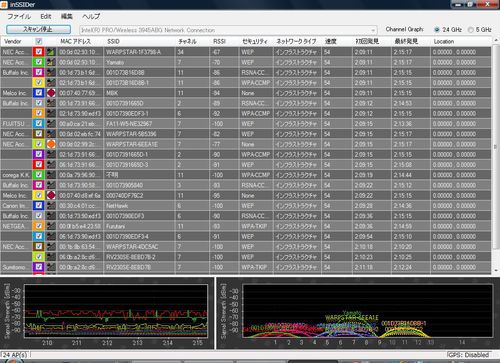Image resolution: width=500 pixels, height=363 pixels.
Task: Click the signal icon in the 001D7391665D row
Action: [x=51, y=103]
